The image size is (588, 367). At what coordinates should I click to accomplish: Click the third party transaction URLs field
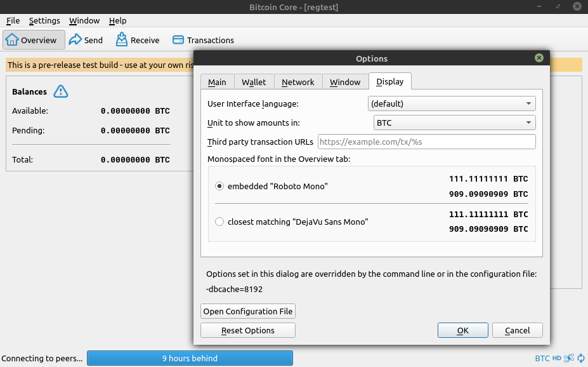[x=426, y=141]
